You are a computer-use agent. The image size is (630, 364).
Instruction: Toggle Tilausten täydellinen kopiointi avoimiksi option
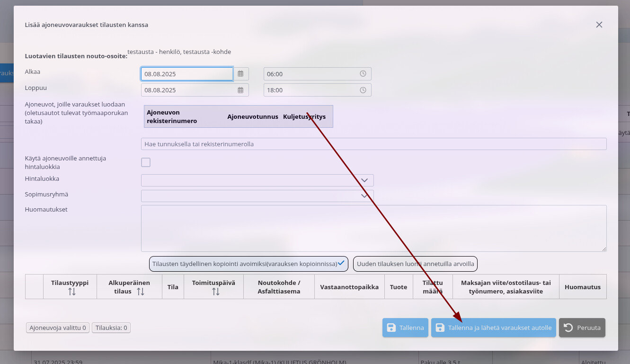click(248, 264)
